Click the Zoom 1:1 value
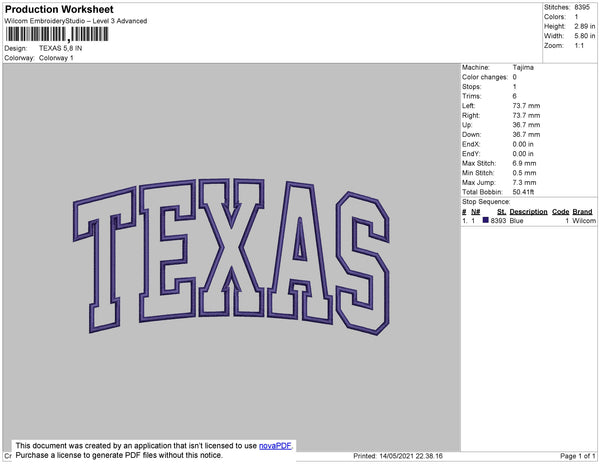The width and height of the screenshot is (600, 464). tap(580, 46)
